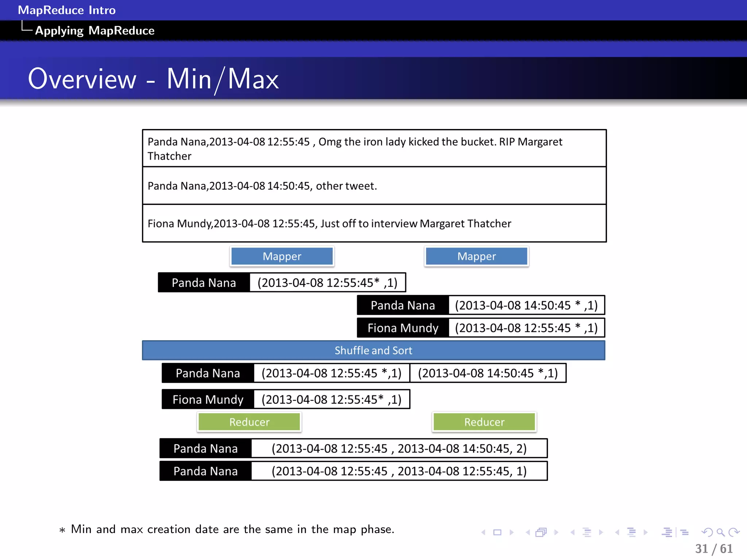Viewport: 747px width, 560px height.
Task: Click sorted value (2013-04-08 12:55:45 *,1) for Panda Nana
Action: point(332,373)
